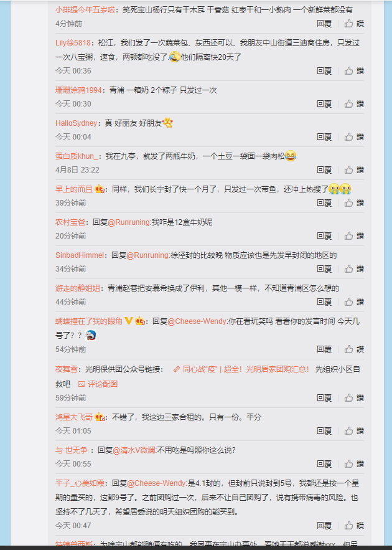
Task: Reply to SinbadHimmel's comment
Action: pyautogui.click(x=324, y=268)
